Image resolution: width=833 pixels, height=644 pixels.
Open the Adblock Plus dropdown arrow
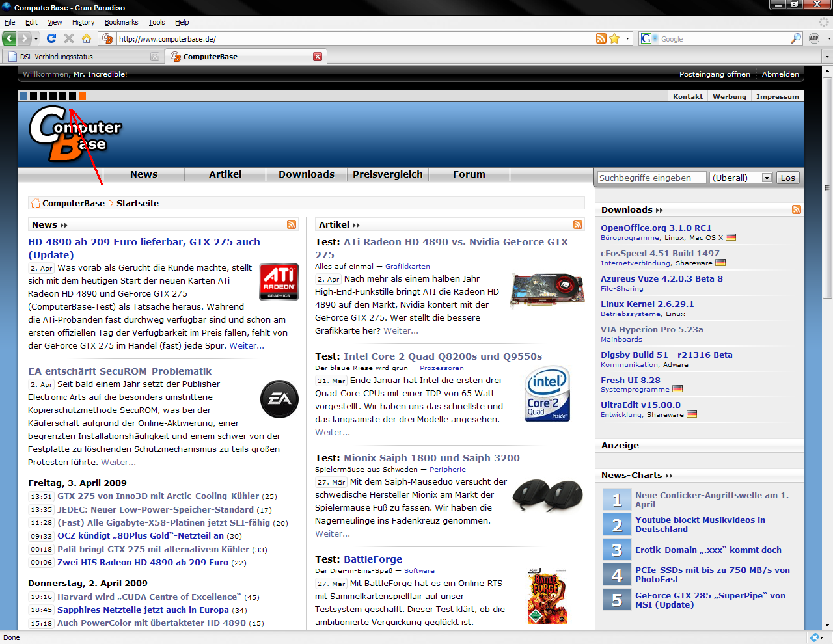pyautogui.click(x=828, y=39)
